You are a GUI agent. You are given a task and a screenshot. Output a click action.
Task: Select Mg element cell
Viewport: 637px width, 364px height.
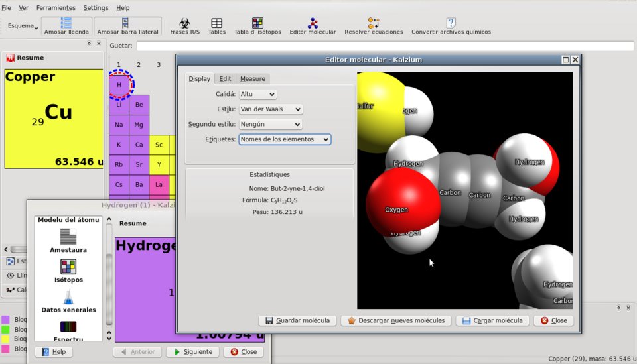point(139,125)
